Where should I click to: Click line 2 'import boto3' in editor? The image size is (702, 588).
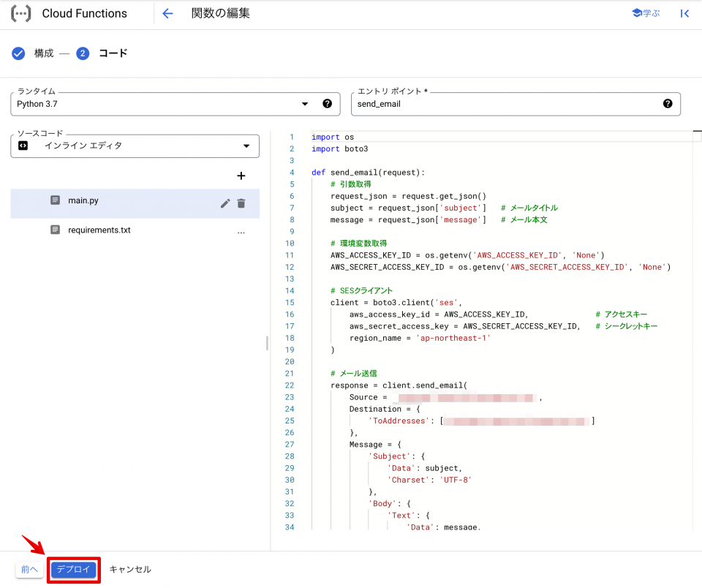click(x=340, y=148)
